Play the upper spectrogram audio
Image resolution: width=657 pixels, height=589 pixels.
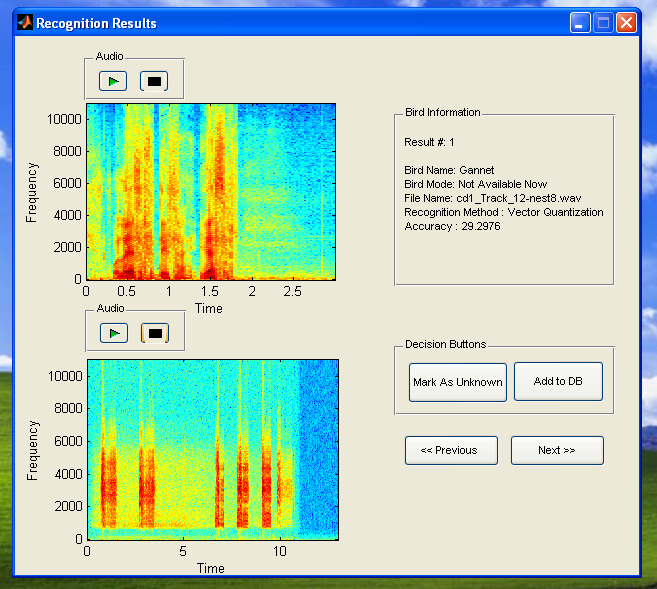(113, 80)
